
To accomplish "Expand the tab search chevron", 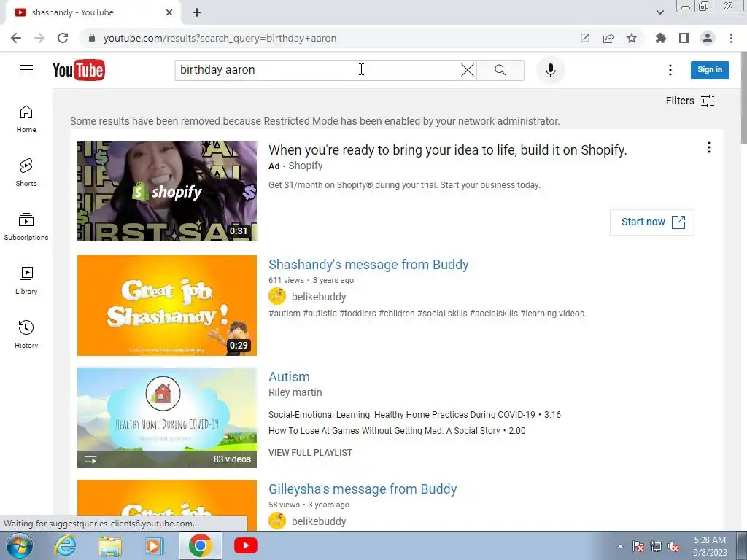I will pos(659,13).
